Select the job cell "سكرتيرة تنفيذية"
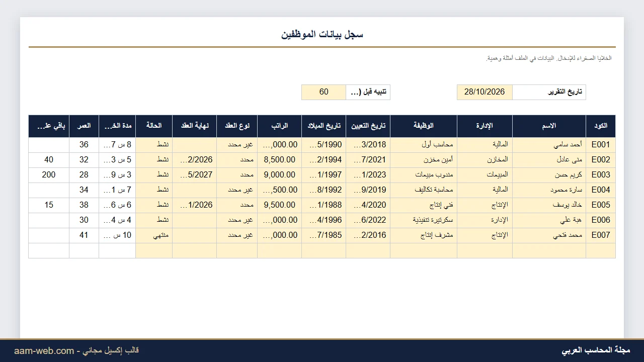Screen dimensions: 644x362 coord(424,220)
